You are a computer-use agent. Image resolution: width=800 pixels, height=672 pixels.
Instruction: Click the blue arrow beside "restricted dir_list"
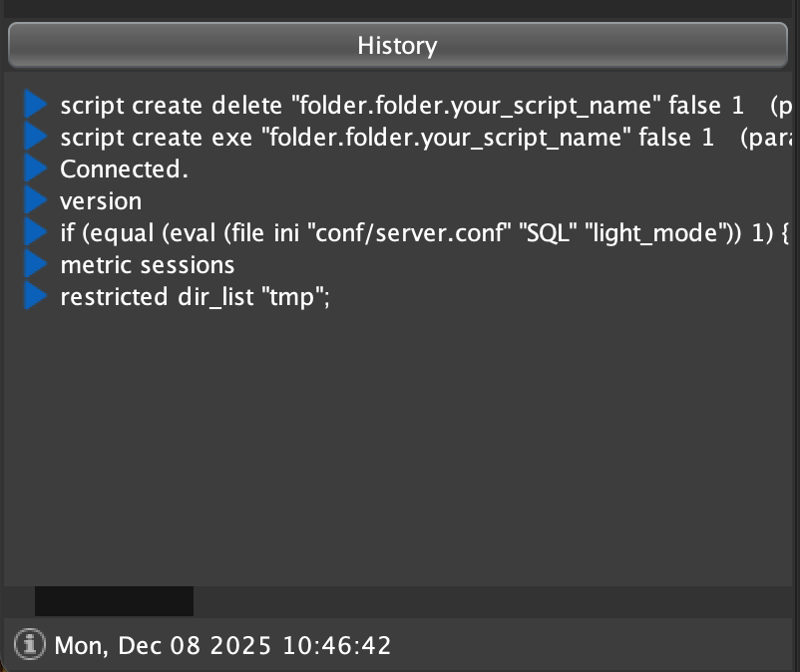click(36, 296)
